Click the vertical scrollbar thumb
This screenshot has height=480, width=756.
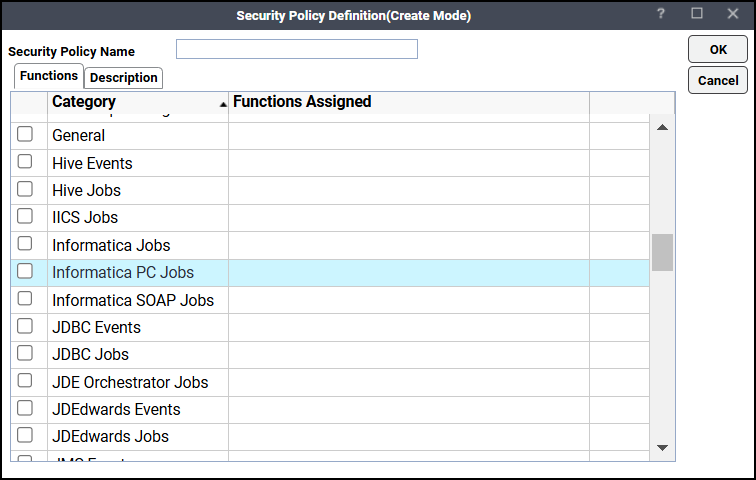[x=662, y=253]
